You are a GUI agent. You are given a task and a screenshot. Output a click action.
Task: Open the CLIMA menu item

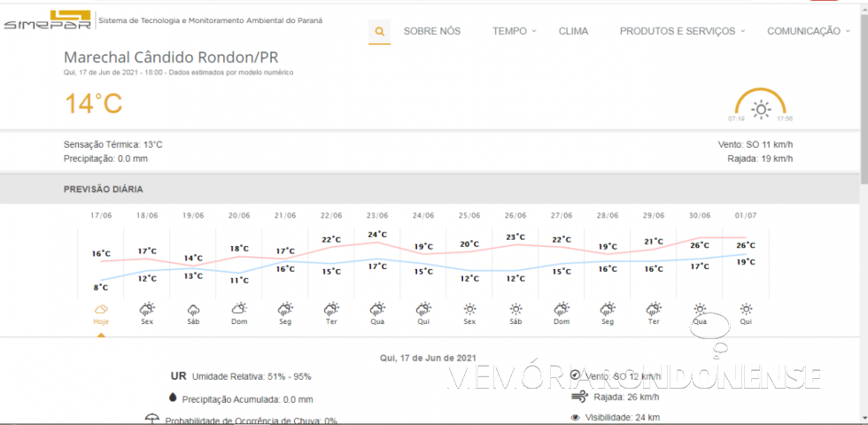[574, 32]
